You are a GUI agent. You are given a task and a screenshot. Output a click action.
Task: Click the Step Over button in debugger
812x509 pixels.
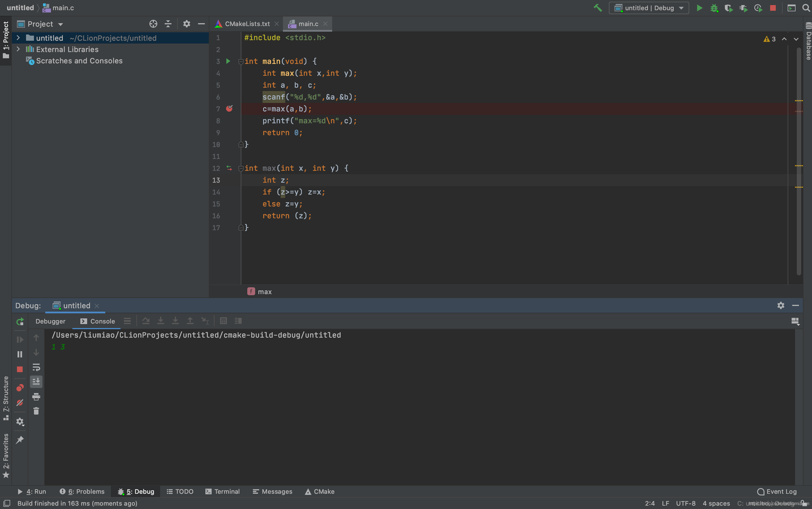pyautogui.click(x=145, y=321)
